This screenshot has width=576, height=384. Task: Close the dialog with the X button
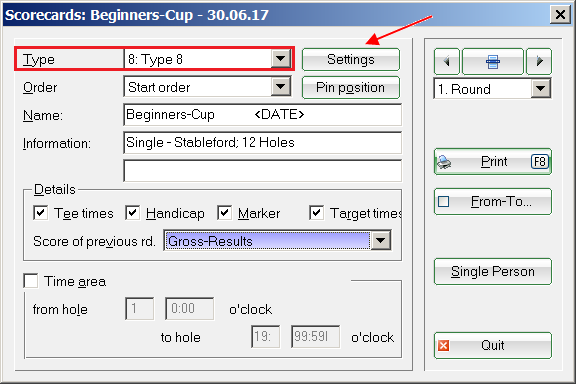point(560,15)
